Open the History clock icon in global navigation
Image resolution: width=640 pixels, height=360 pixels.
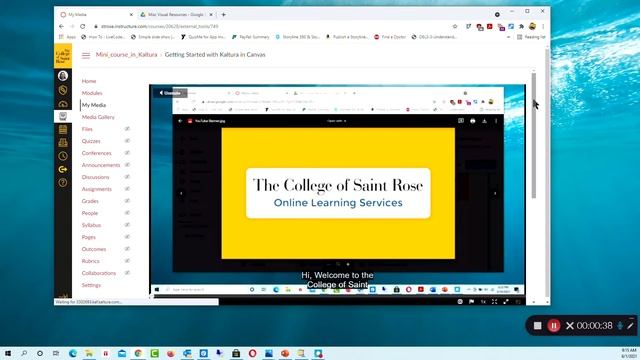[x=63, y=156]
